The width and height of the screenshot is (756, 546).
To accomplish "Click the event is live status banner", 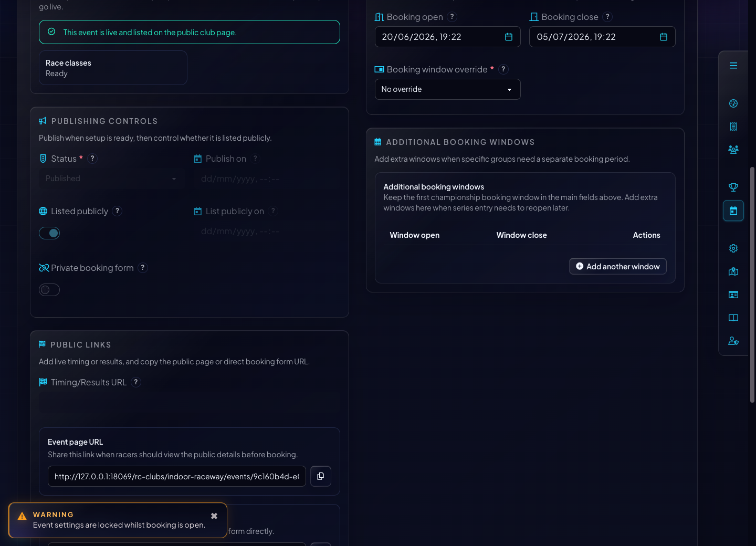I will [x=190, y=32].
